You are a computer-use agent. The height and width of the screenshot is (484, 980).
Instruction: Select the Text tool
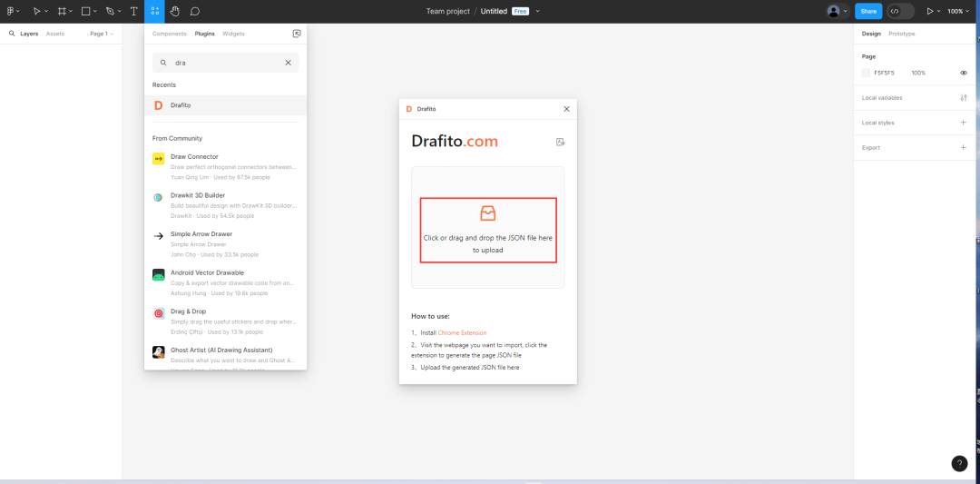pos(133,11)
